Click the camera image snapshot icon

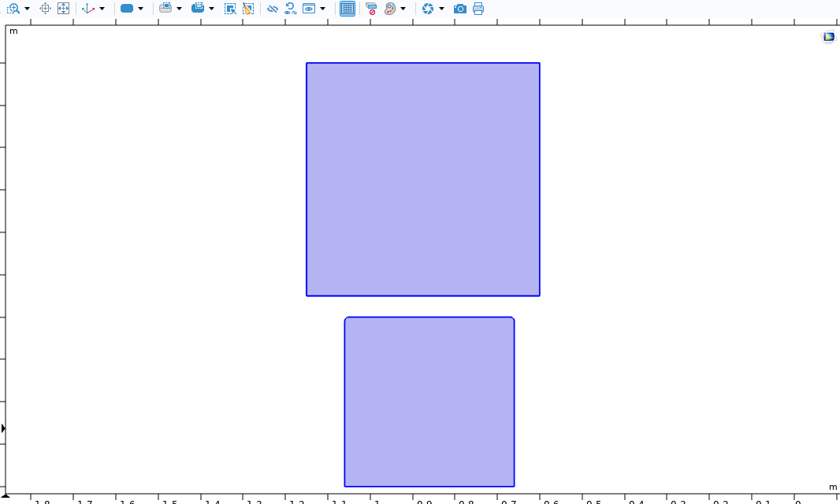459,9
